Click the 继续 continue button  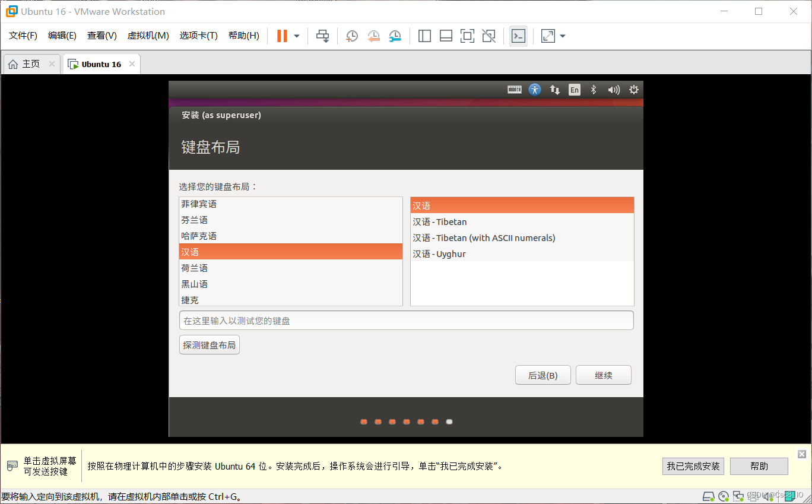click(x=604, y=375)
